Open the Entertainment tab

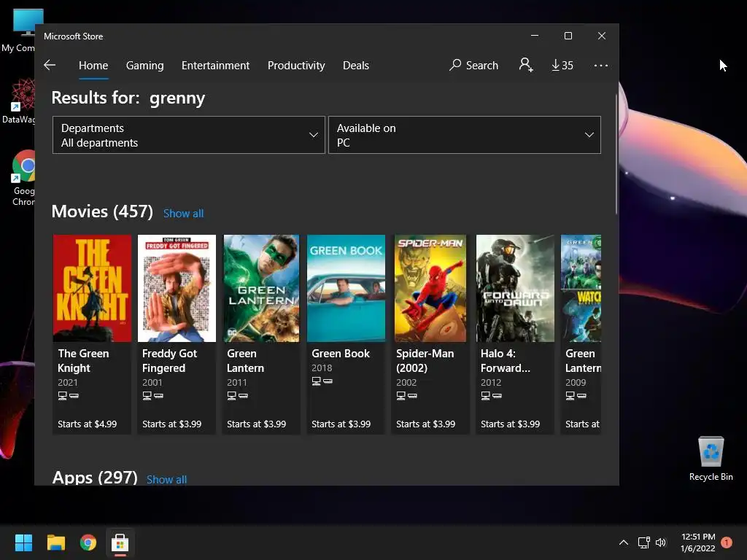point(215,65)
